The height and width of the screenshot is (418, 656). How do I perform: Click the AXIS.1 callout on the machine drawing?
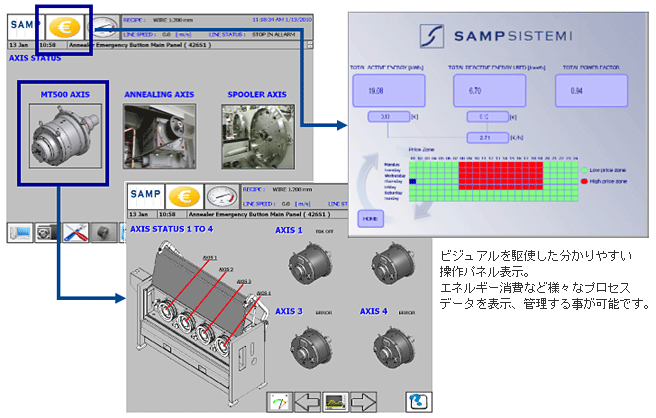(x=210, y=258)
